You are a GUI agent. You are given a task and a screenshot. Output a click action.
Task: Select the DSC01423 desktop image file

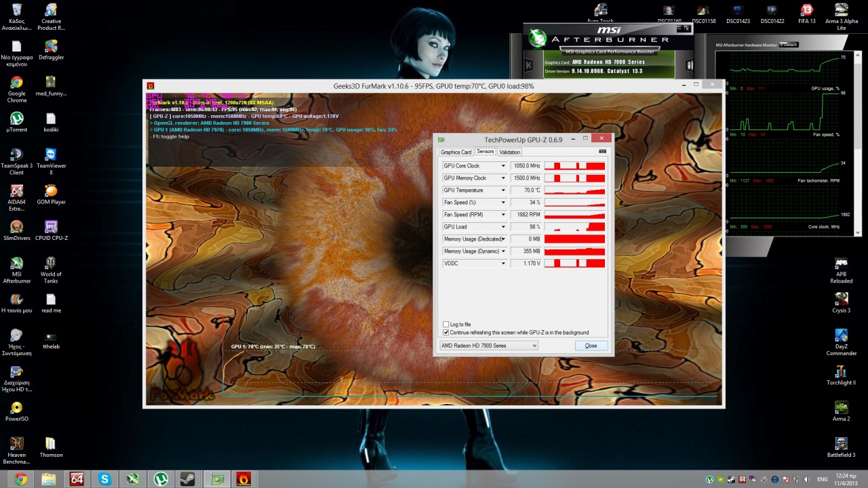pyautogui.click(x=738, y=14)
